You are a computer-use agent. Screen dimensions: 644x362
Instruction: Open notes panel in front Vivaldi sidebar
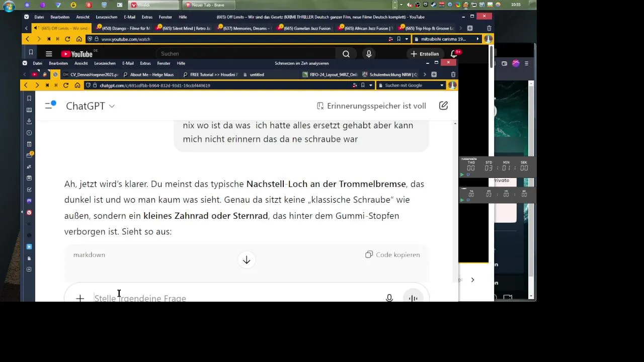(29, 144)
